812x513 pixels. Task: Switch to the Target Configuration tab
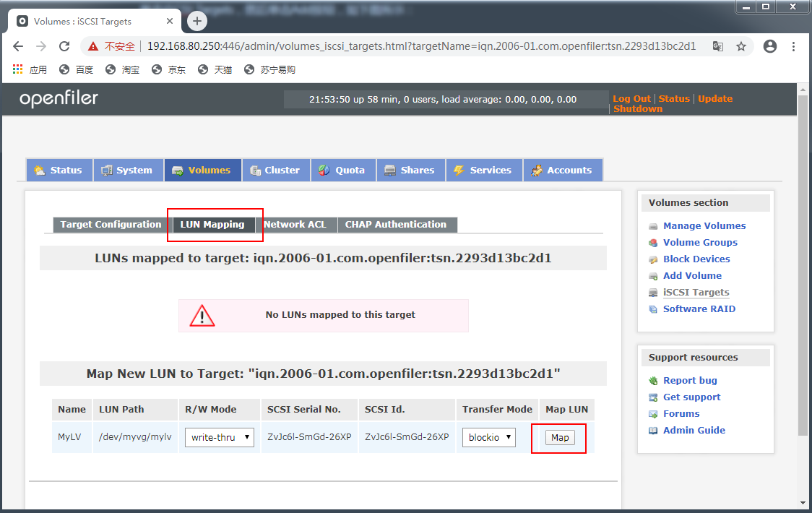[x=109, y=224]
